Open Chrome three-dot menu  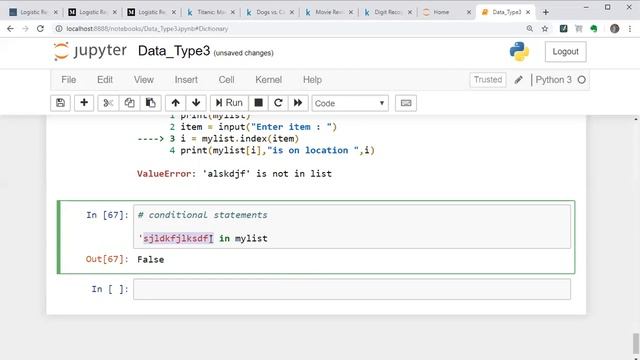(x=630, y=29)
